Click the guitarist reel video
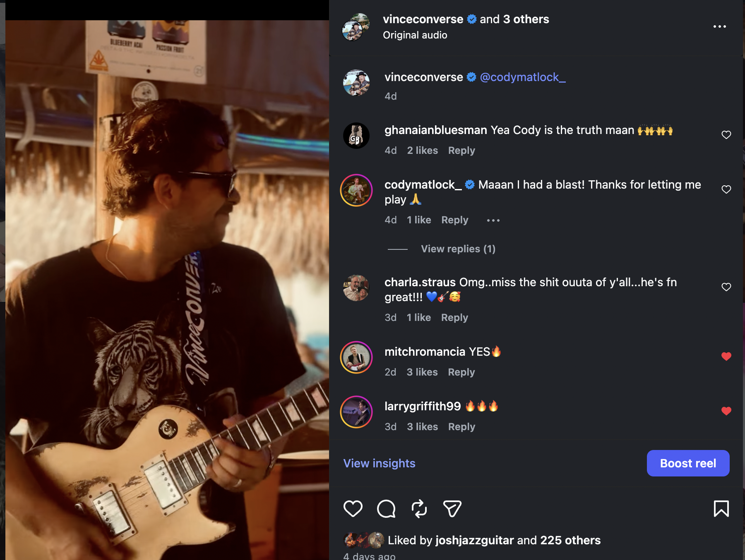 point(167,290)
